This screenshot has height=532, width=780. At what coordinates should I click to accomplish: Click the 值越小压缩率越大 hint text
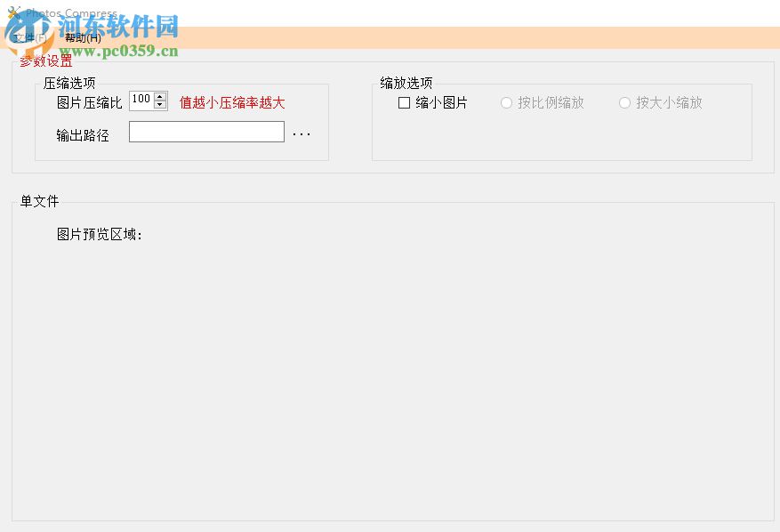click(x=230, y=102)
